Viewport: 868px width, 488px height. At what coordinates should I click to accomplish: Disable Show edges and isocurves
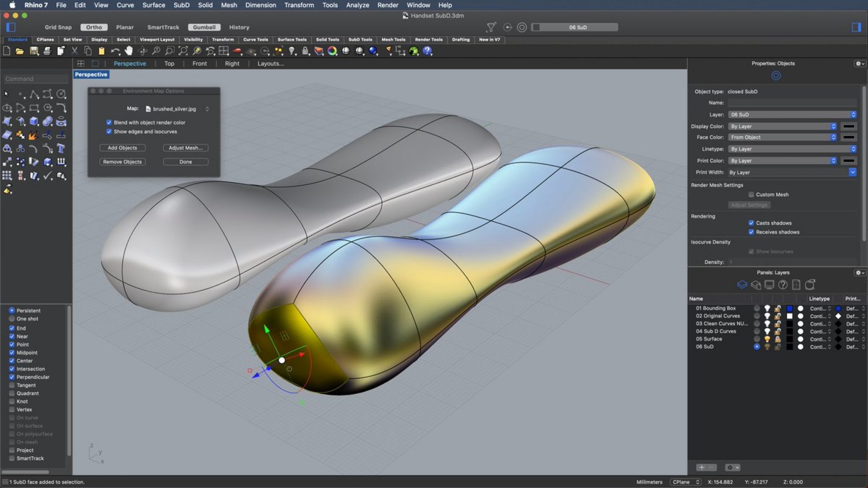pos(109,132)
